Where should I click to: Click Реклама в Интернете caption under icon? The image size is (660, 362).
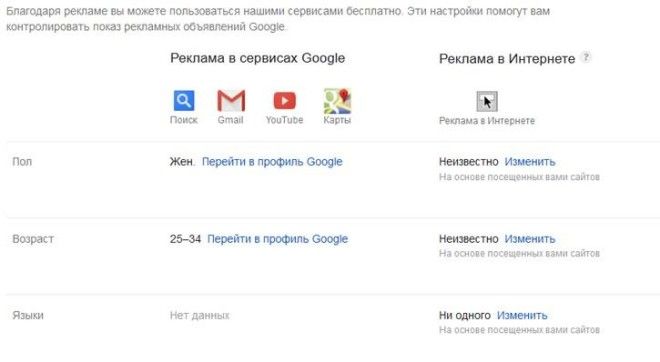click(x=487, y=121)
